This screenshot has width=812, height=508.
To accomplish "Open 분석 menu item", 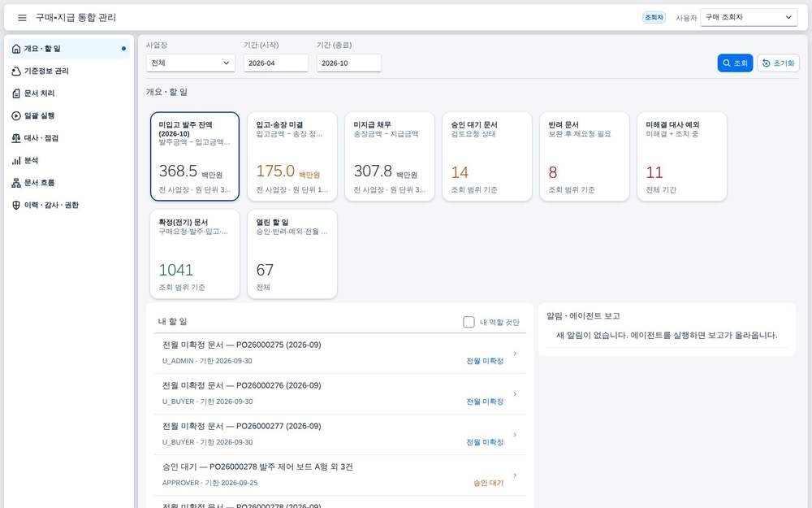I will tap(69, 160).
